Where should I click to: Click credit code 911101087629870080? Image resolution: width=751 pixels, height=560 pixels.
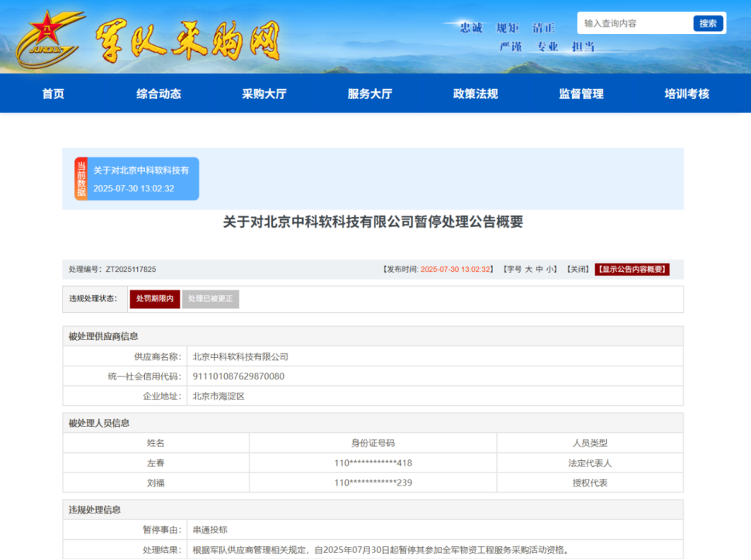click(x=239, y=376)
